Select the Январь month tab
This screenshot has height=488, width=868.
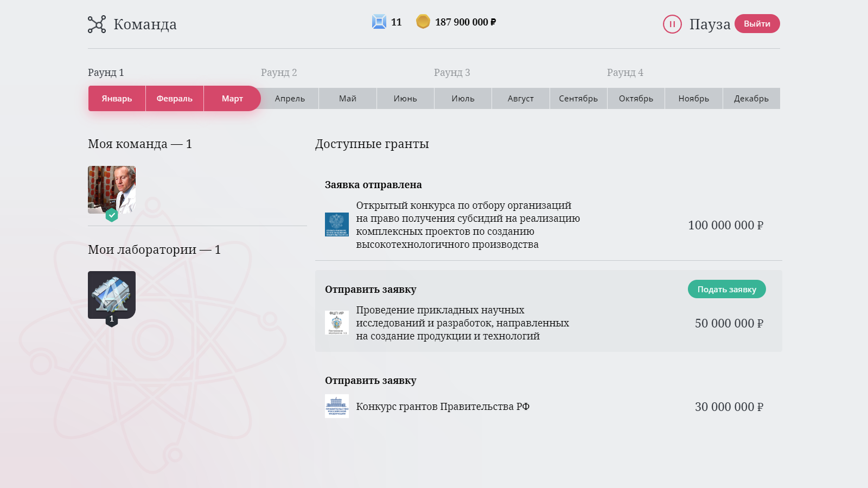tap(117, 99)
